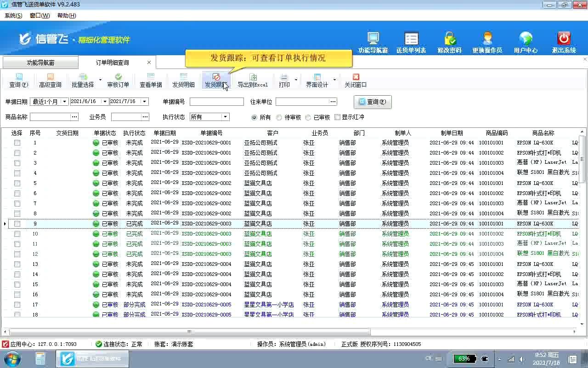Viewport: 588px width, 368px height.
Task: Open the 帮助(H) menu
Action: tap(67, 16)
